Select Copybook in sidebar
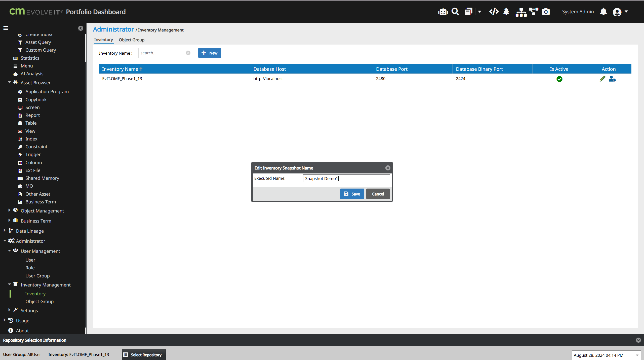Image resolution: width=644 pixels, height=360 pixels. pos(36,100)
